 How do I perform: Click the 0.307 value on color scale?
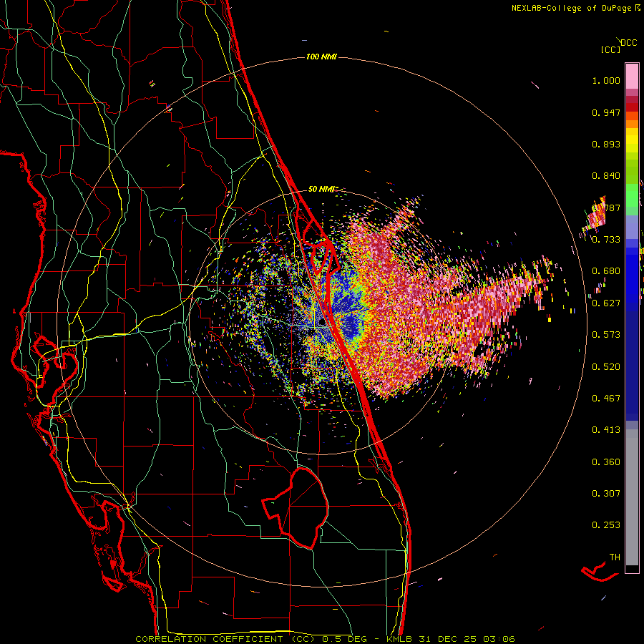[606, 494]
